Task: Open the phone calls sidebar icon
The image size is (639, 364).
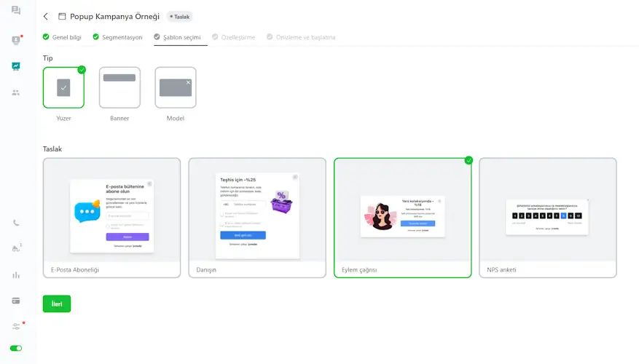Action: 16,223
